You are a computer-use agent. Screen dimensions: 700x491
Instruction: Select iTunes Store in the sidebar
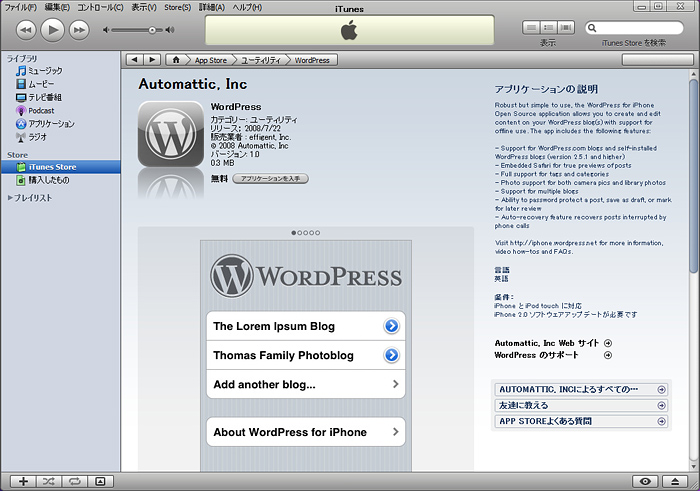pyautogui.click(x=61, y=167)
